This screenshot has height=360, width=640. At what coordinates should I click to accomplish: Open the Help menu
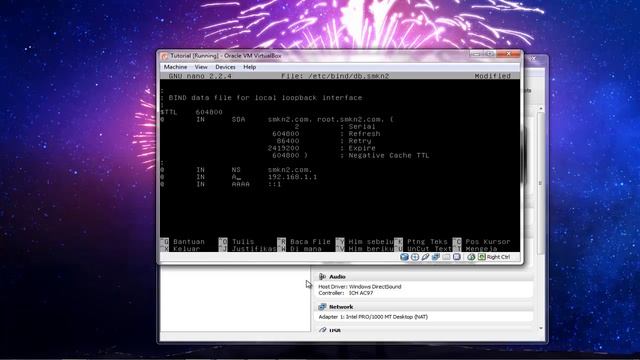tap(249, 67)
